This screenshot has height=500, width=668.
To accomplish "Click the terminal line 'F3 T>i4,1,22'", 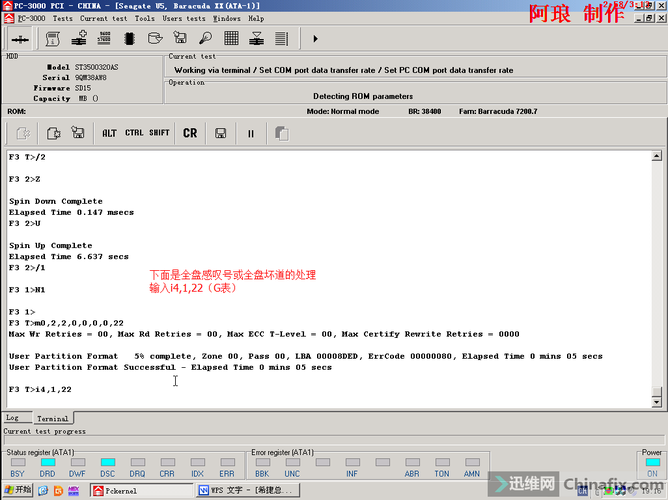I will click(x=40, y=389).
